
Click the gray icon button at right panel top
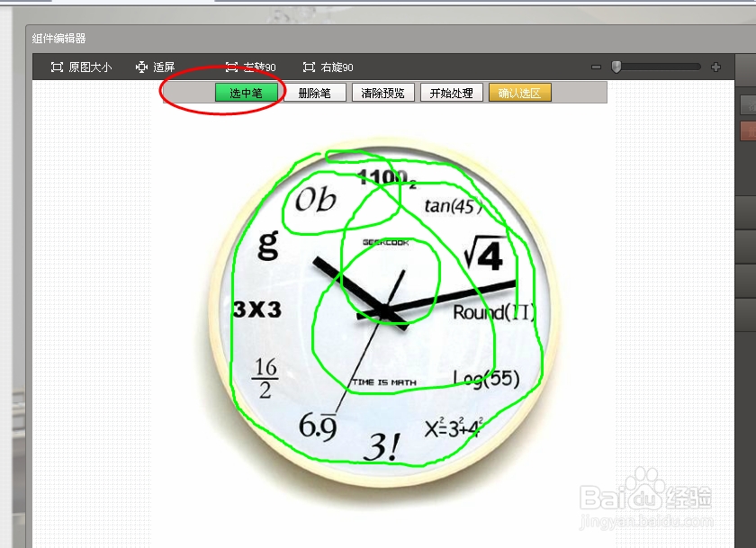[750, 103]
